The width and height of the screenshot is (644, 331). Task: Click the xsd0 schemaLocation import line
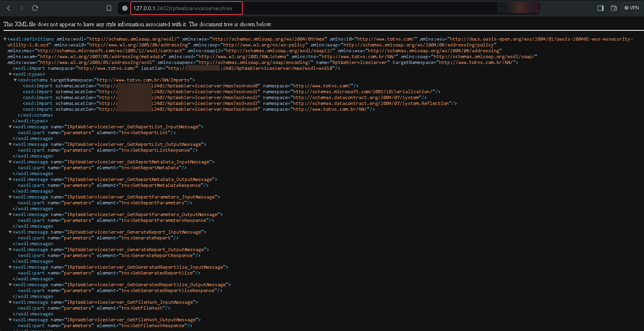coord(190,86)
